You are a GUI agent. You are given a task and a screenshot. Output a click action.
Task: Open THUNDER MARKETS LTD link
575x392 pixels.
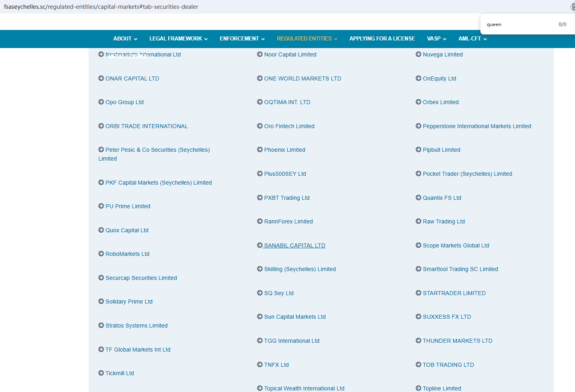click(458, 341)
